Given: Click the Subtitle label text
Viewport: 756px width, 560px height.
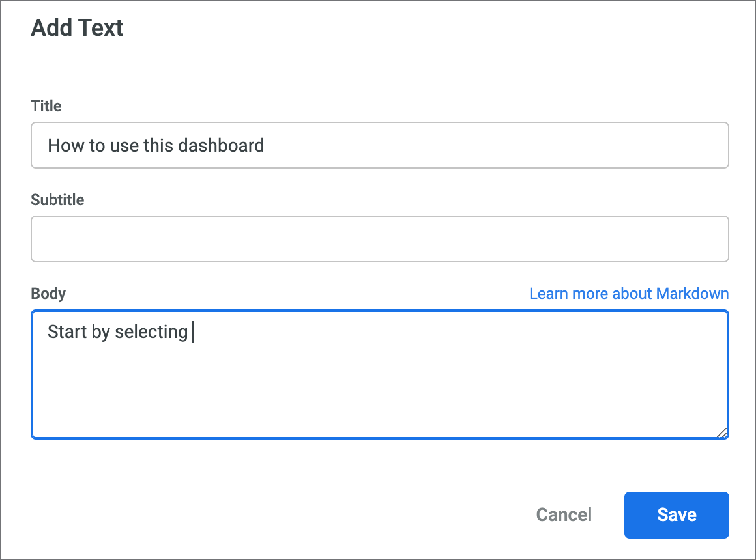Looking at the screenshot, I should coord(57,200).
